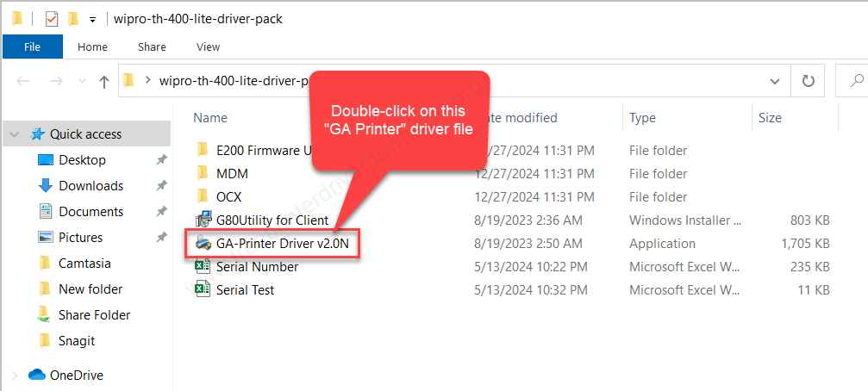Click the Properties checkmark icon in title bar
The height and width of the screenshot is (391, 868).
pyautogui.click(x=51, y=19)
